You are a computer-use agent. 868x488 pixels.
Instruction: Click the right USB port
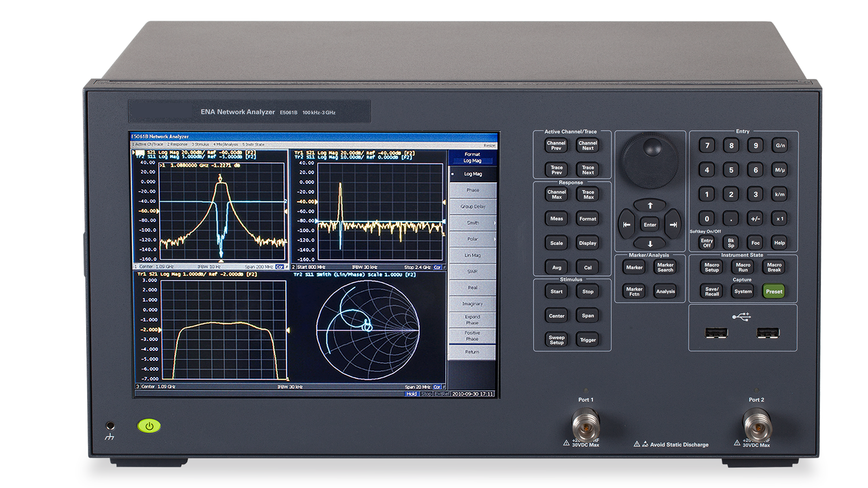click(768, 333)
